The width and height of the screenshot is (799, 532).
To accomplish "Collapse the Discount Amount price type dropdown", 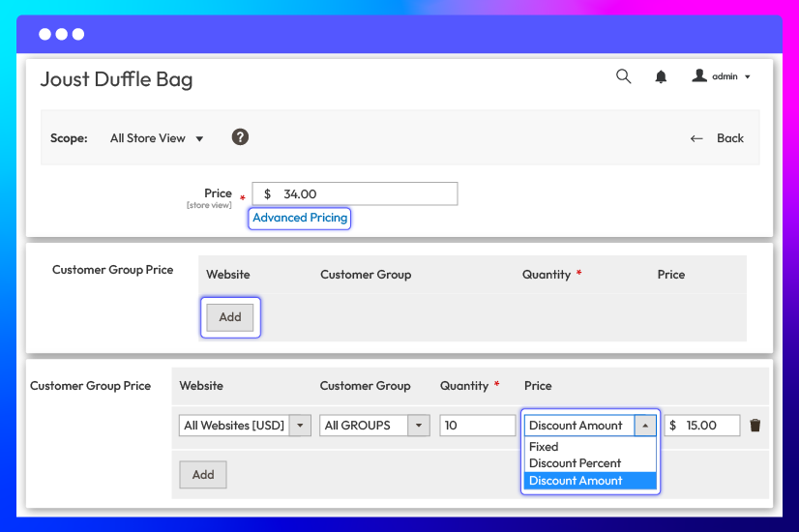I will [645, 426].
